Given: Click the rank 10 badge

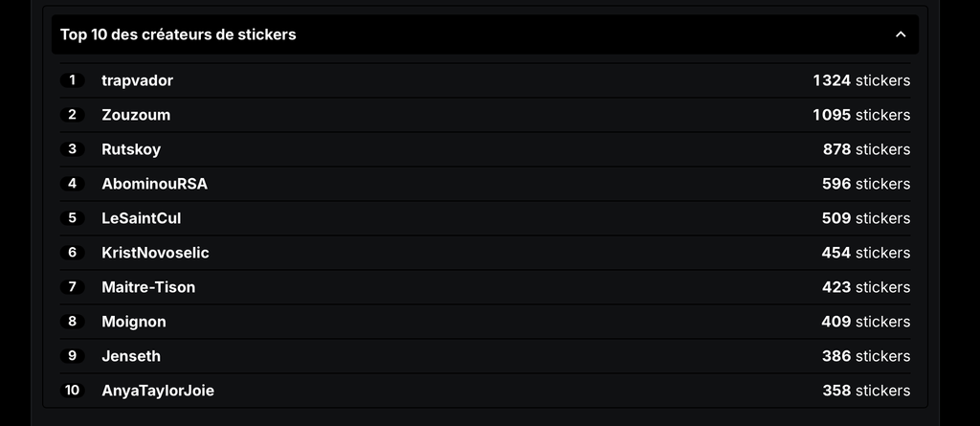Looking at the screenshot, I should [73, 390].
